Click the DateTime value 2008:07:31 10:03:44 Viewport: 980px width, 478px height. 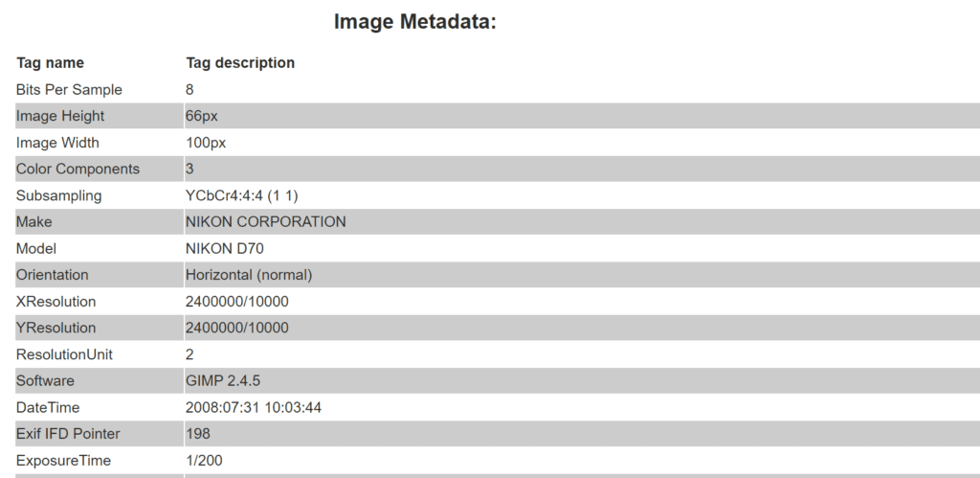pos(253,408)
